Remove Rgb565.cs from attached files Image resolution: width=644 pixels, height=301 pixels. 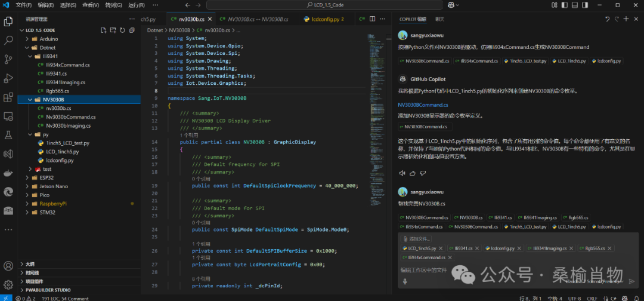coord(609,248)
